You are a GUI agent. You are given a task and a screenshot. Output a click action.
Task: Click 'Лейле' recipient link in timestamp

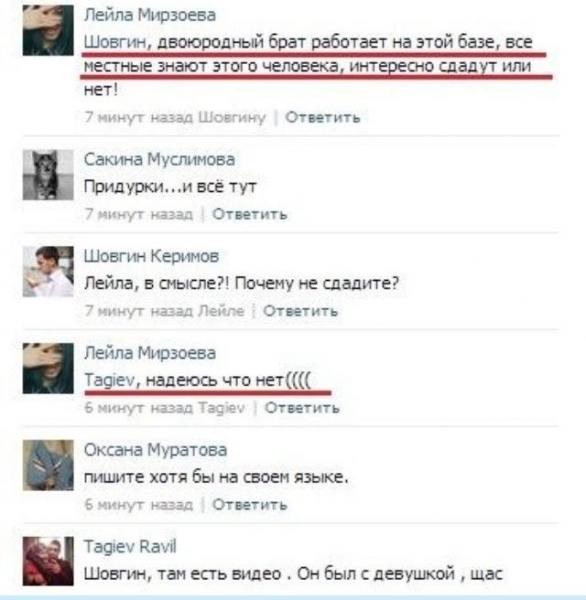click(221, 311)
